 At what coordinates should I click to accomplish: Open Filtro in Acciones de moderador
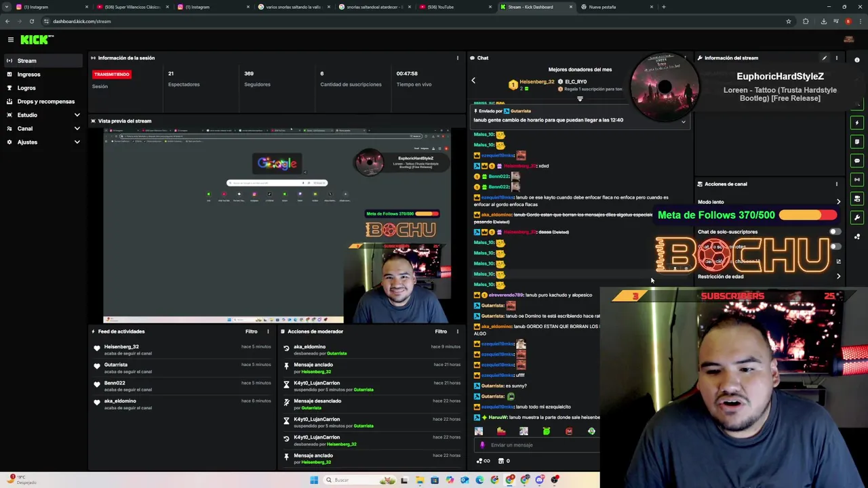point(441,331)
